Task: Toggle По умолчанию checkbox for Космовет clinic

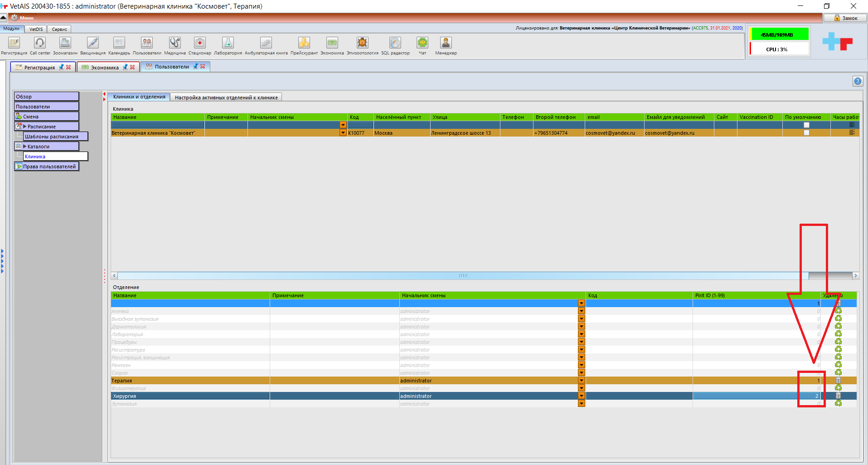Action: [806, 133]
